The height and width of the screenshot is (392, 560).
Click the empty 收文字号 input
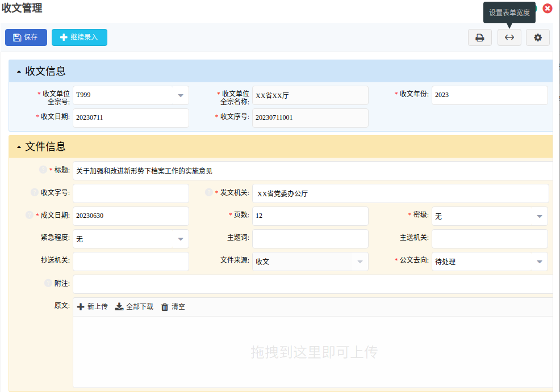[x=131, y=193]
